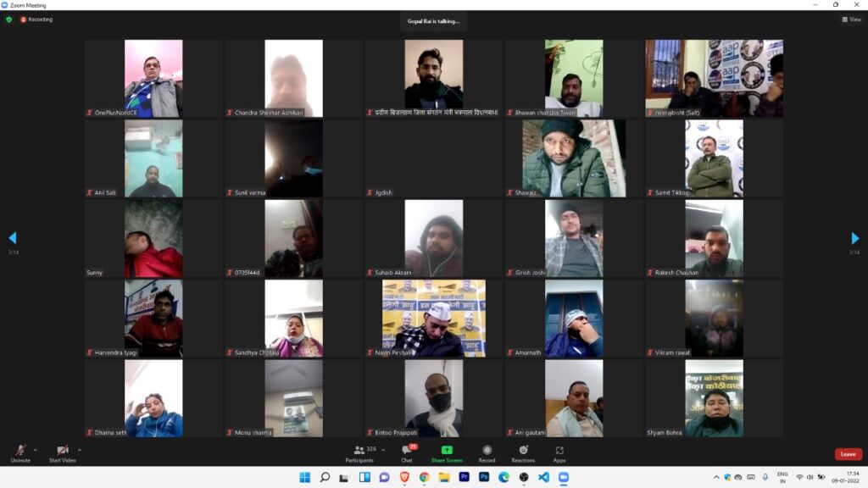Image resolution: width=868 pixels, height=488 pixels.
Task: Open the View layout menu
Action: tap(851, 19)
